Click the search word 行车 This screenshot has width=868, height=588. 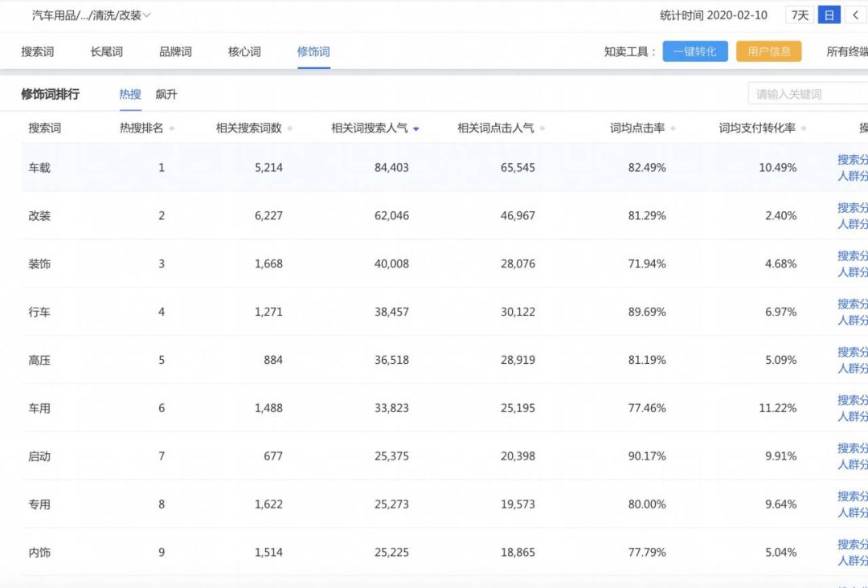pos(39,312)
